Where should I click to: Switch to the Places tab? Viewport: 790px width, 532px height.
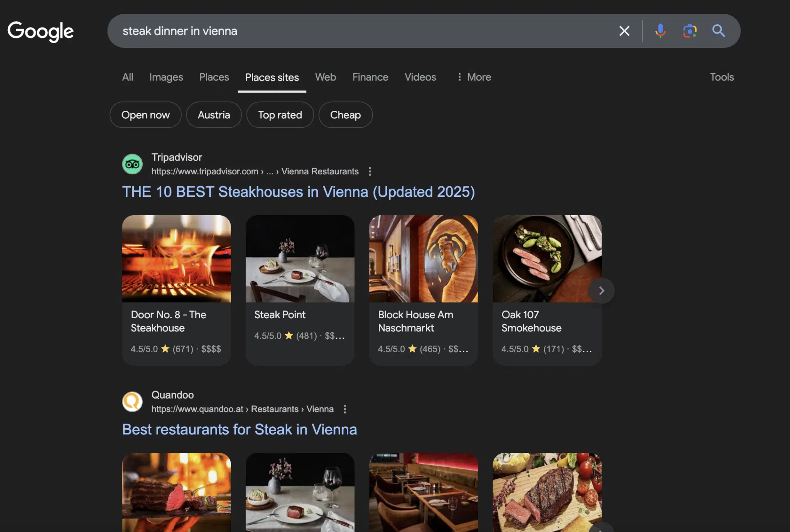tap(214, 77)
